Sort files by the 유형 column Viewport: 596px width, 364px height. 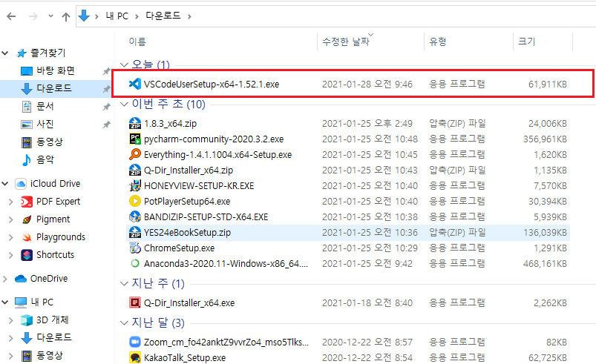(437, 42)
